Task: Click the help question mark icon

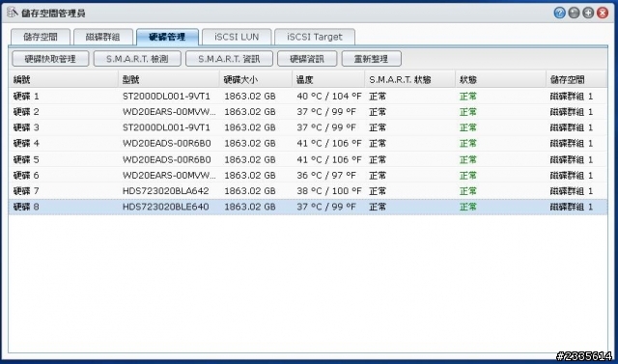Action: pos(559,13)
